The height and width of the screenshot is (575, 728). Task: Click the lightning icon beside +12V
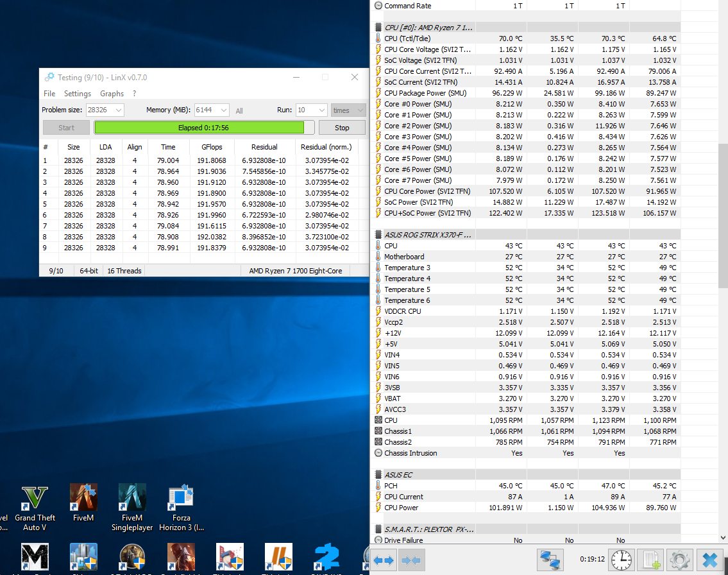378,333
